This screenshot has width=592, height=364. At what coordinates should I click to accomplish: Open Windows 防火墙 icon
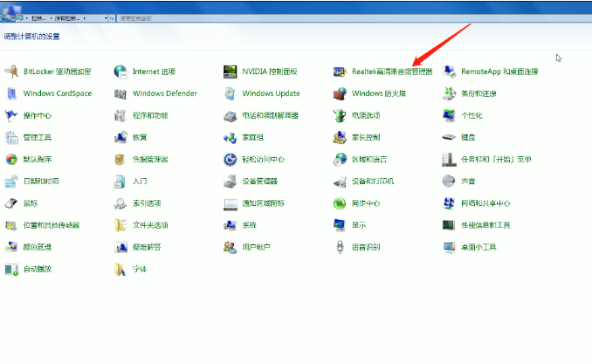click(340, 93)
